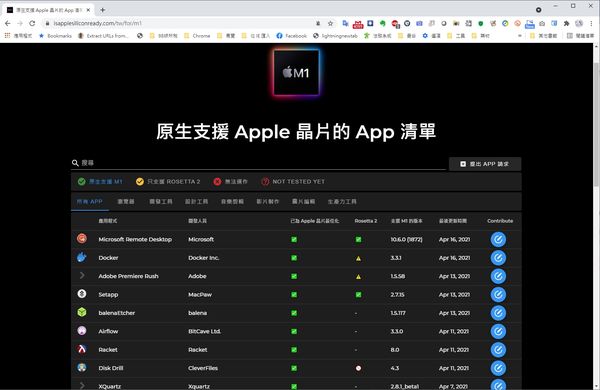The height and width of the screenshot is (390, 600).
Task: Switch to the 生產力工具 category tab
Action: click(342, 201)
